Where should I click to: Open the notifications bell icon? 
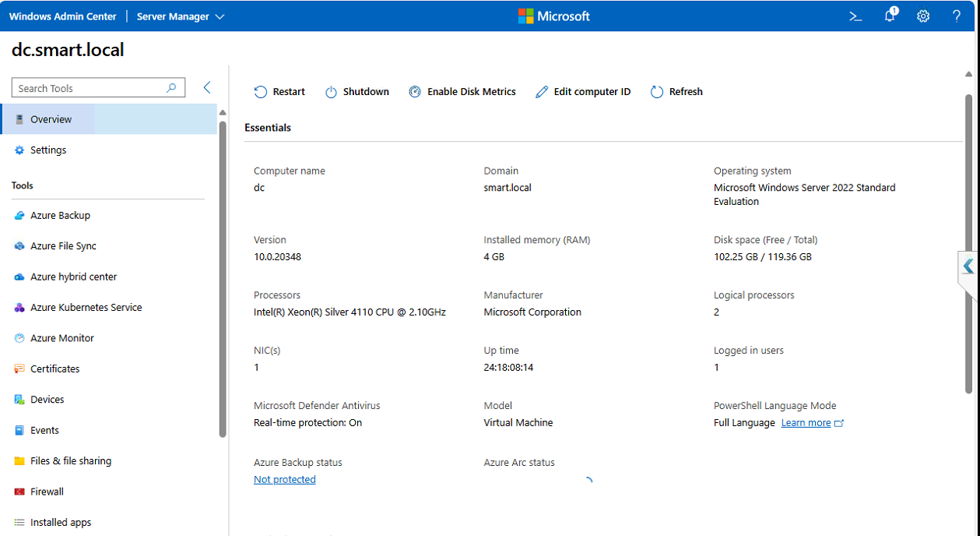point(890,16)
